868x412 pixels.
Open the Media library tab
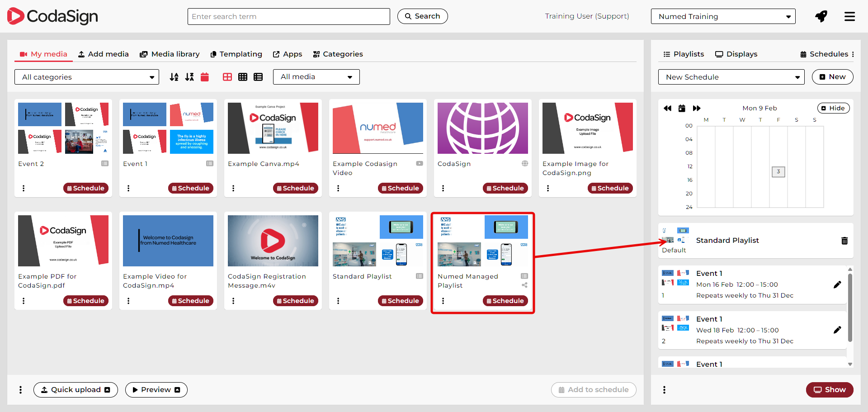tap(170, 54)
